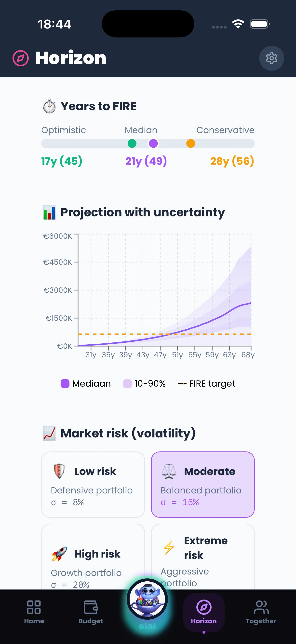Tap the Horizon compass logo in header
The height and width of the screenshot is (644, 296).
coord(21,58)
